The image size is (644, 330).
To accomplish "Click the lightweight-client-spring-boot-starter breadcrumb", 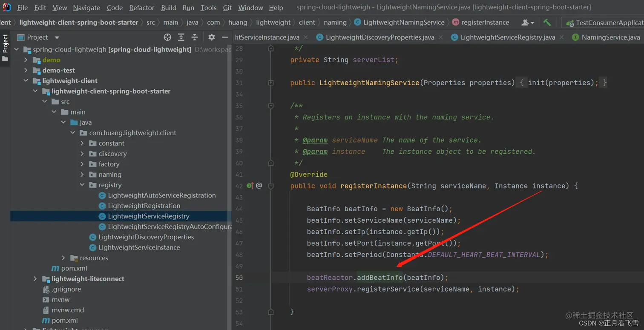I will [x=79, y=22].
